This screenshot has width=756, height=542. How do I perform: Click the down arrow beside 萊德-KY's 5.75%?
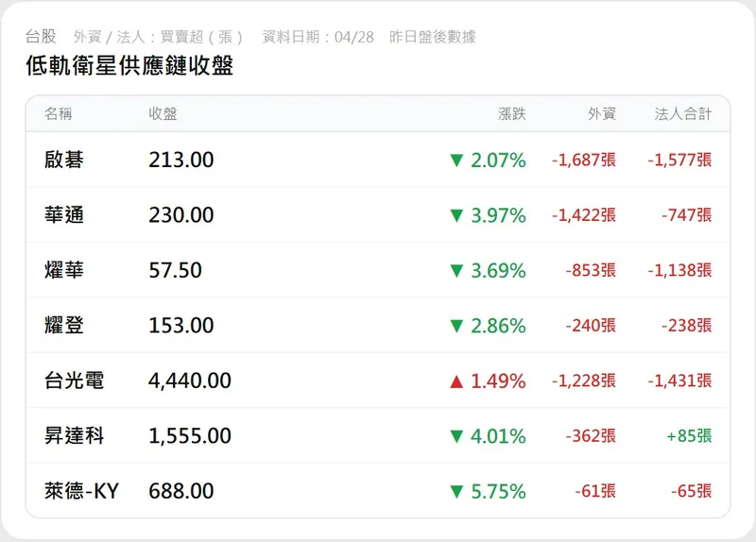(x=456, y=492)
